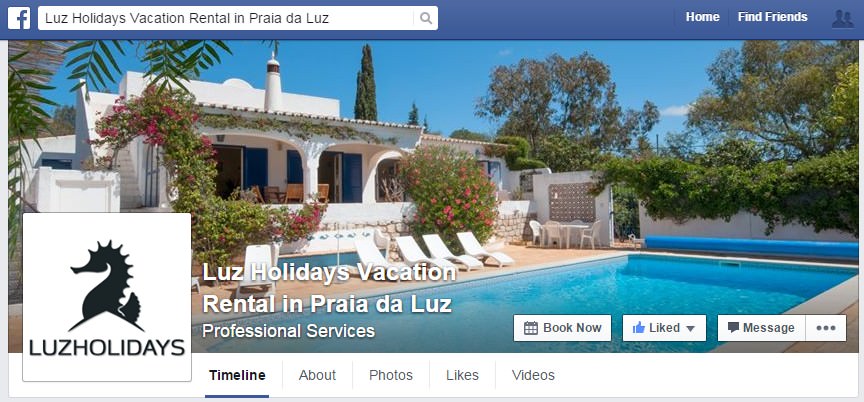Click the Message button
This screenshot has height=402, width=864.
click(x=762, y=328)
